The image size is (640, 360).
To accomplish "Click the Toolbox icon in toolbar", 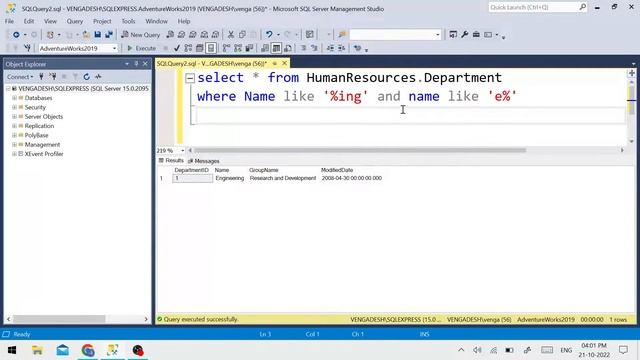I will [x=476, y=35].
